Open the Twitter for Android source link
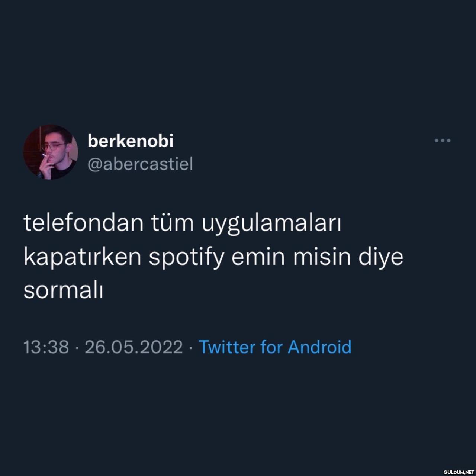Image resolution: width=476 pixels, height=476 pixels. coord(275,347)
